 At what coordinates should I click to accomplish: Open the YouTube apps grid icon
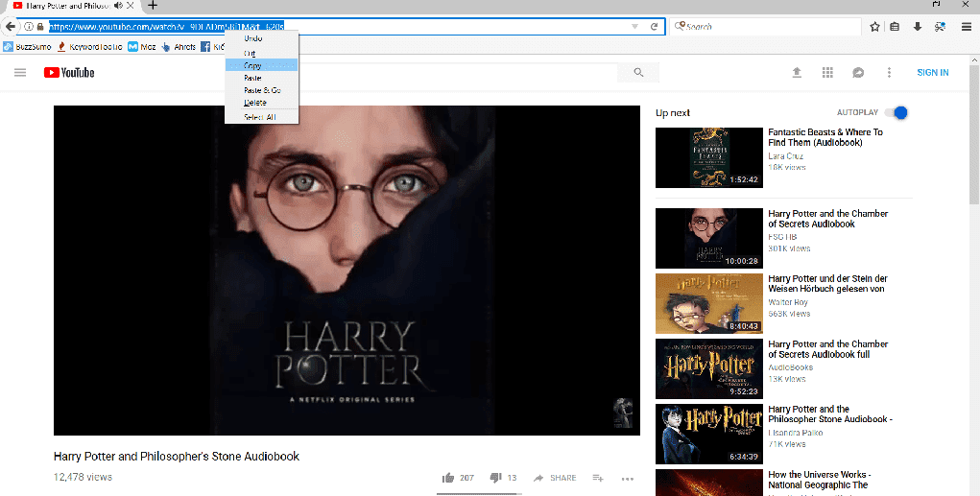click(827, 73)
